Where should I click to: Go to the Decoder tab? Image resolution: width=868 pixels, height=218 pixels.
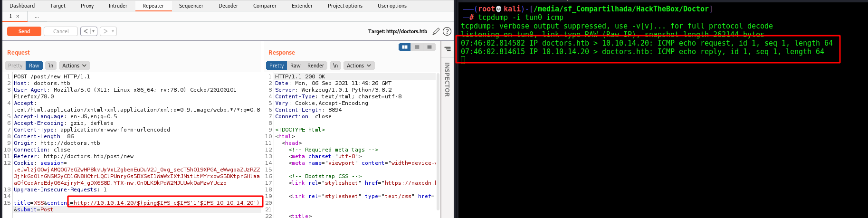[x=228, y=6]
